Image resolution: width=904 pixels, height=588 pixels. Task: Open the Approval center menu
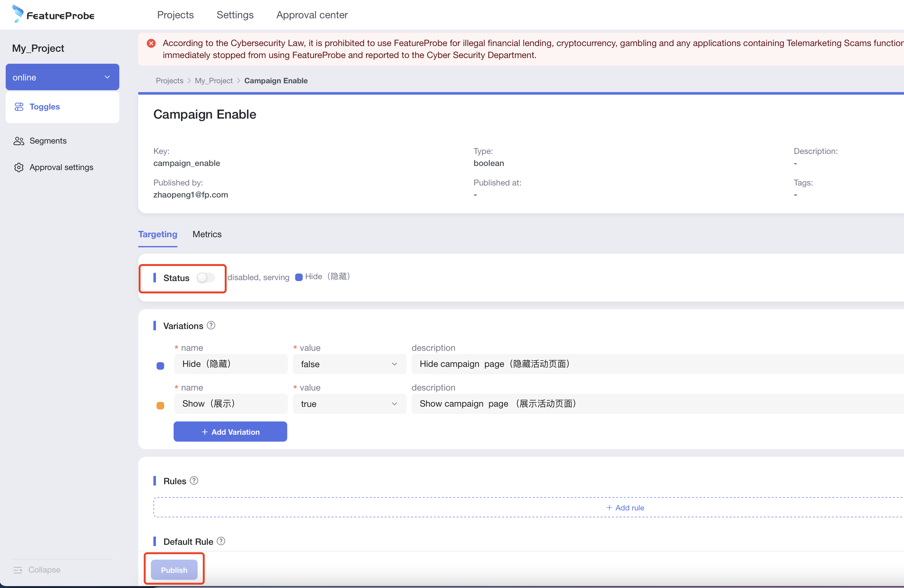(x=312, y=15)
